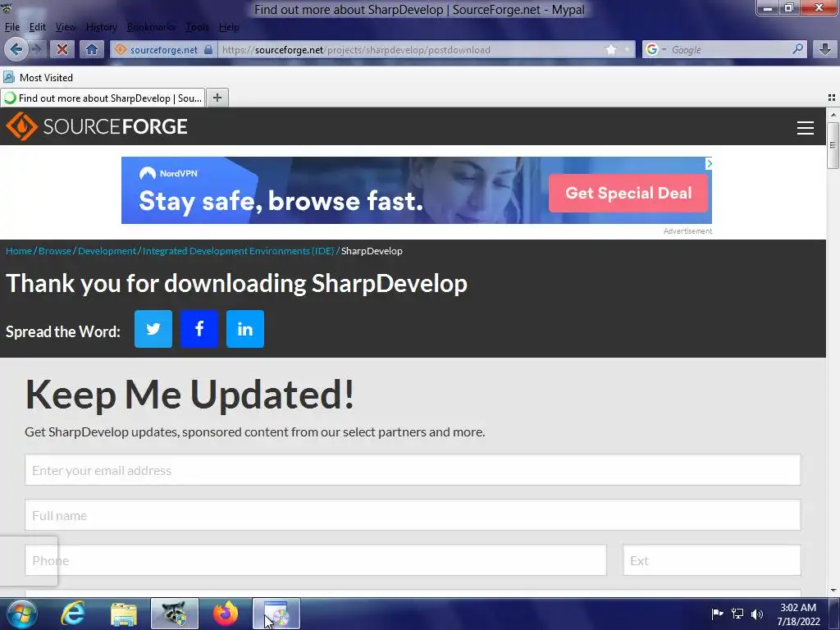Viewport: 840px width, 630px height.
Task: Open the Tools menu
Action: point(197,27)
